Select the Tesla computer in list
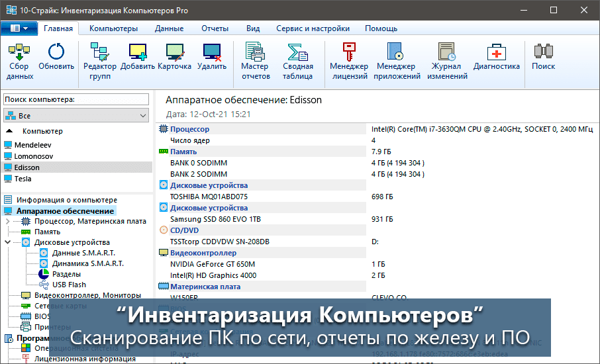Image resolution: width=600 pixels, height=364 pixels. tap(23, 179)
